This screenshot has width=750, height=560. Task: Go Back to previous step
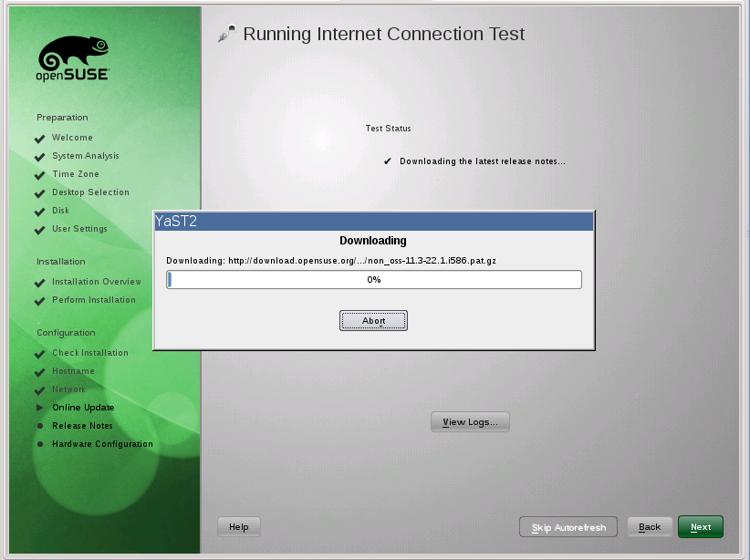tap(650, 527)
